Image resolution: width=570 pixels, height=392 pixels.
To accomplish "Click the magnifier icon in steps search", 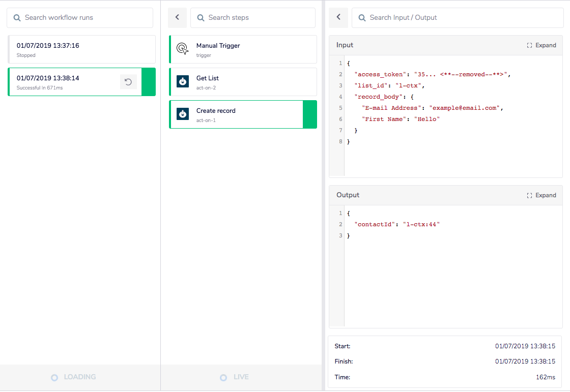I will click(201, 18).
